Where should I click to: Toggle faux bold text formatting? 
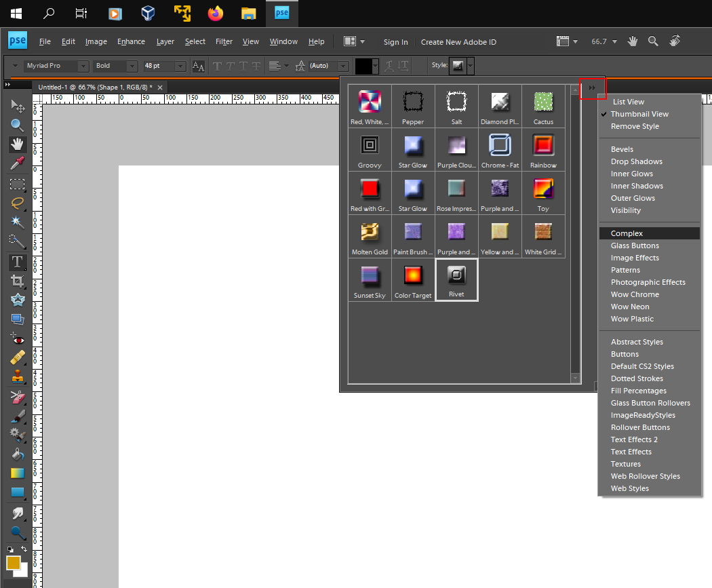click(218, 66)
